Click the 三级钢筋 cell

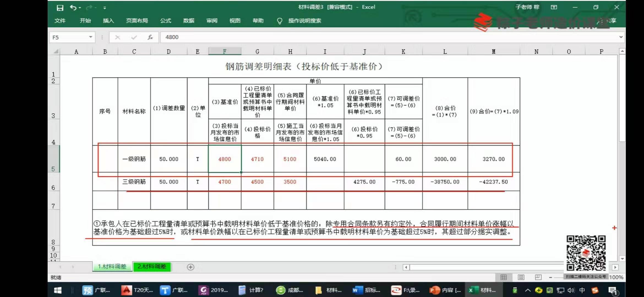coord(134,182)
